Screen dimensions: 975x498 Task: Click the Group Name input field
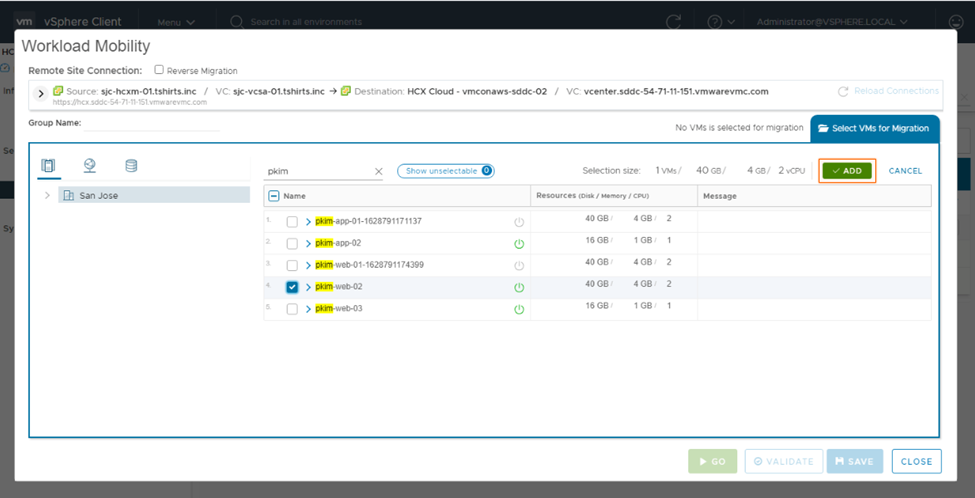[x=152, y=123]
